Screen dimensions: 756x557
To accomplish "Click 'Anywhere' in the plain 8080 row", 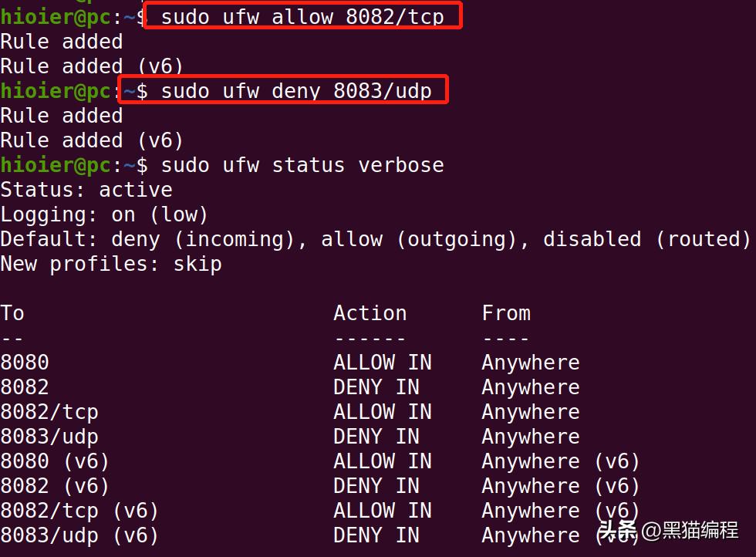I will pos(530,363).
